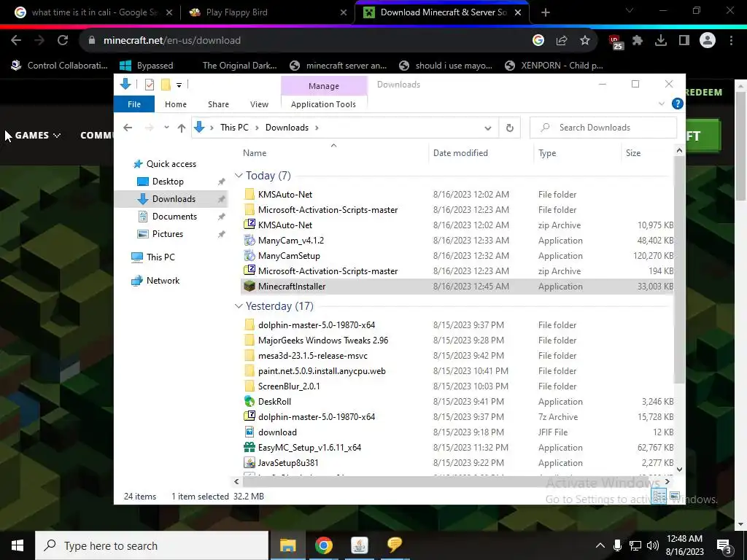This screenshot has height=560, width=747.
Task: Open the Home ribbon tab
Action: coord(176,104)
